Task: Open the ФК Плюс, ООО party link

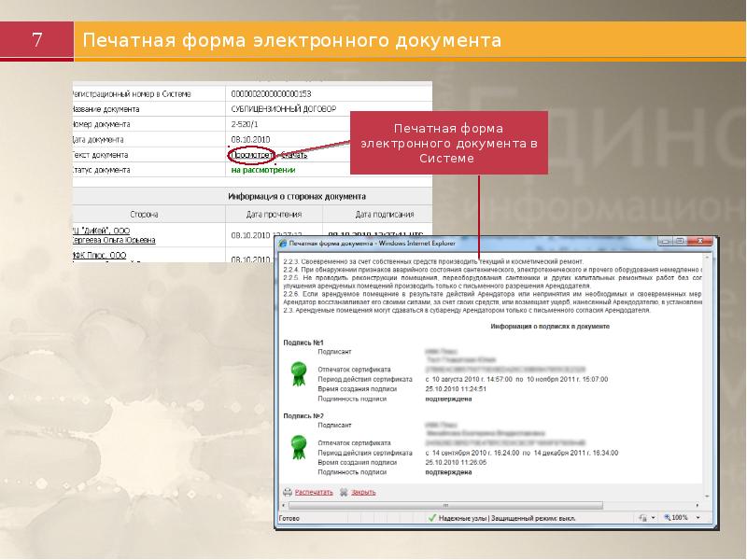Action: 98,254
